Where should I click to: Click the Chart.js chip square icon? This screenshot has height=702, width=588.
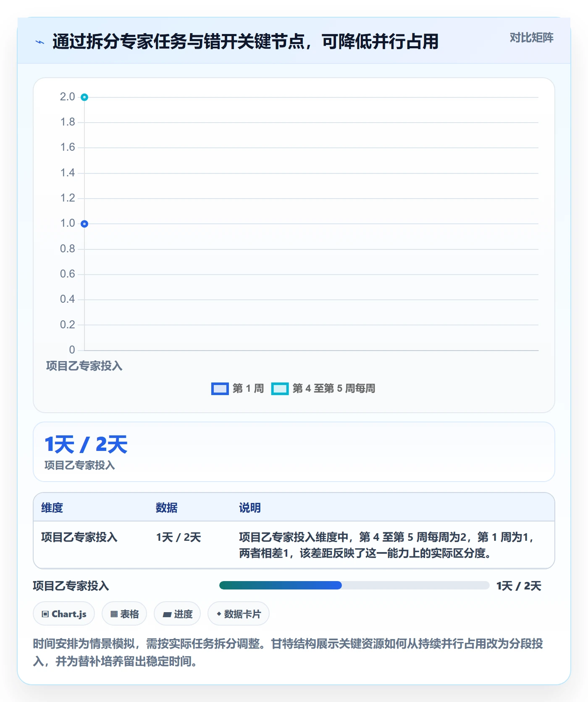(x=45, y=614)
